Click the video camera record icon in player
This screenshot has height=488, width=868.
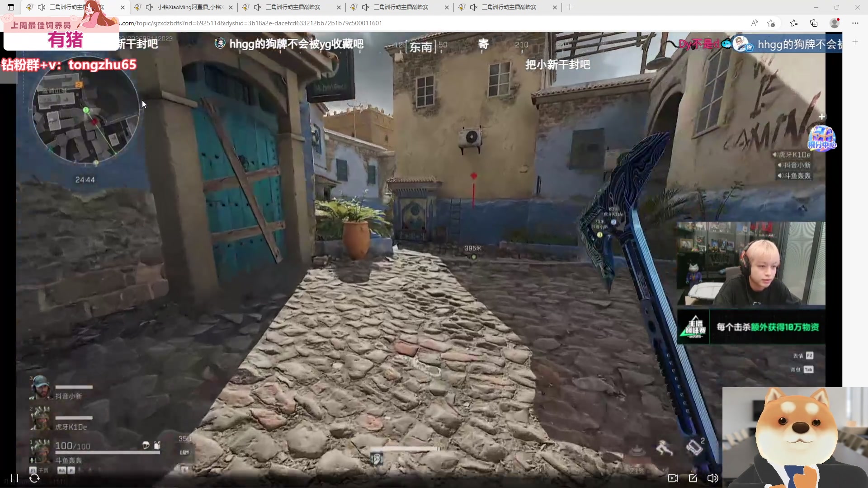pyautogui.click(x=673, y=478)
